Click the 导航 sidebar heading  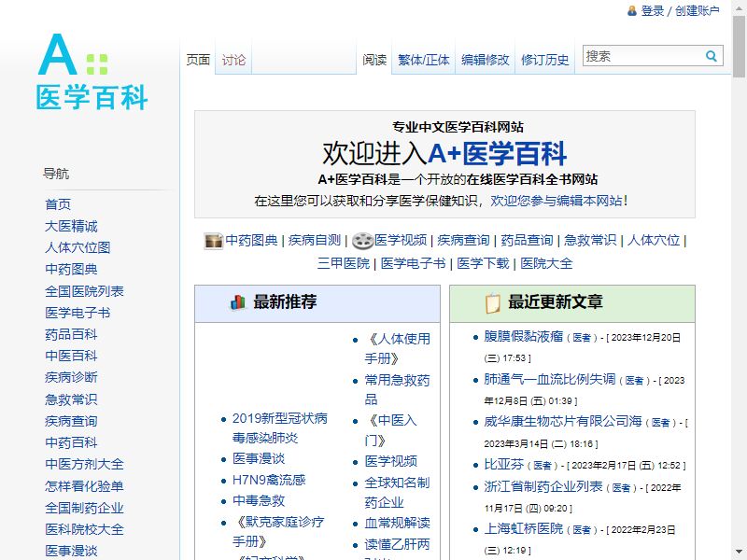click(x=56, y=174)
